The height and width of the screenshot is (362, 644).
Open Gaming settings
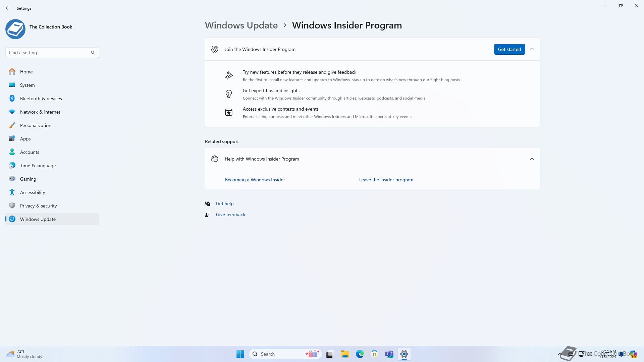coord(52,179)
